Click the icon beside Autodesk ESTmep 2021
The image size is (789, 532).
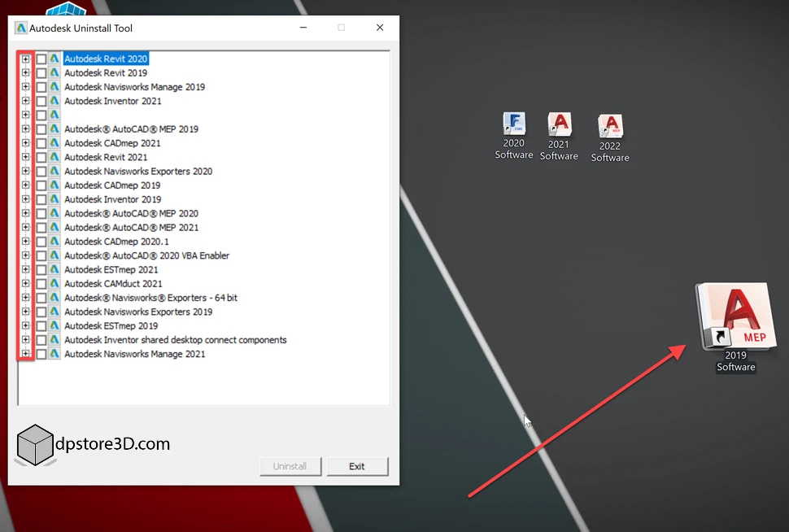pyautogui.click(x=54, y=270)
